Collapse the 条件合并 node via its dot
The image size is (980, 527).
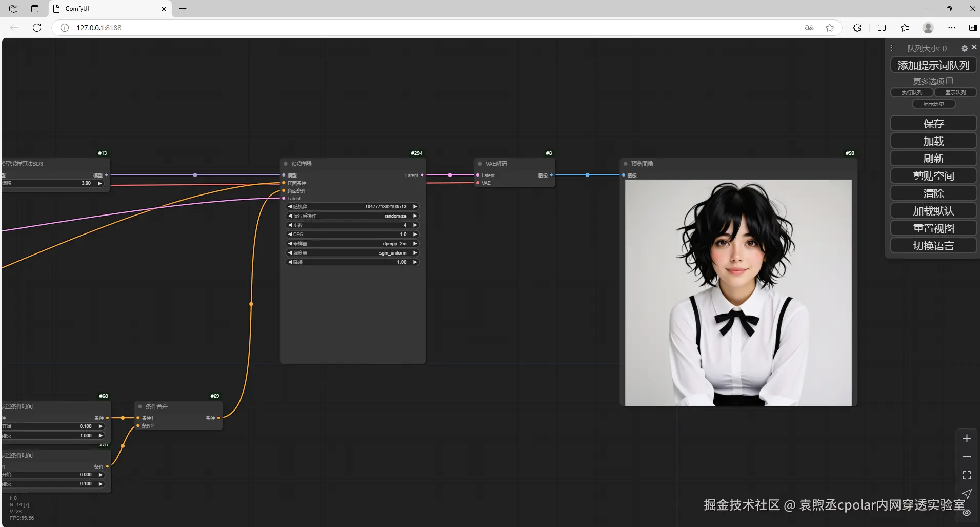pos(140,406)
